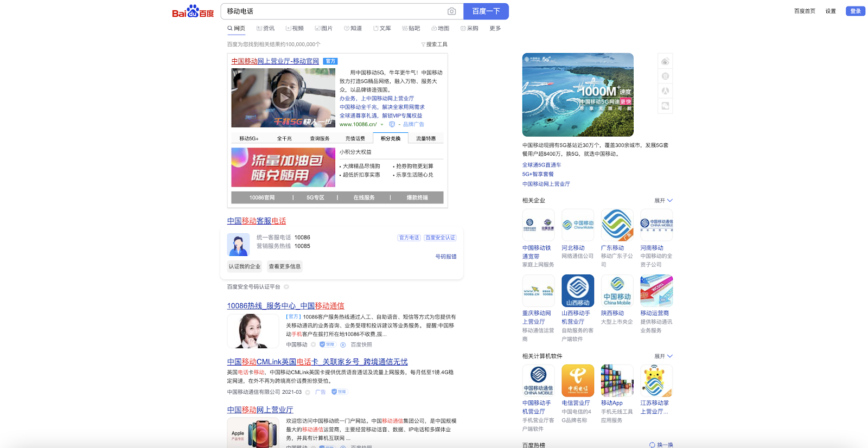Click the 查看更多信息 button
Screen dimensions: 868x448
pyautogui.click(x=285, y=266)
